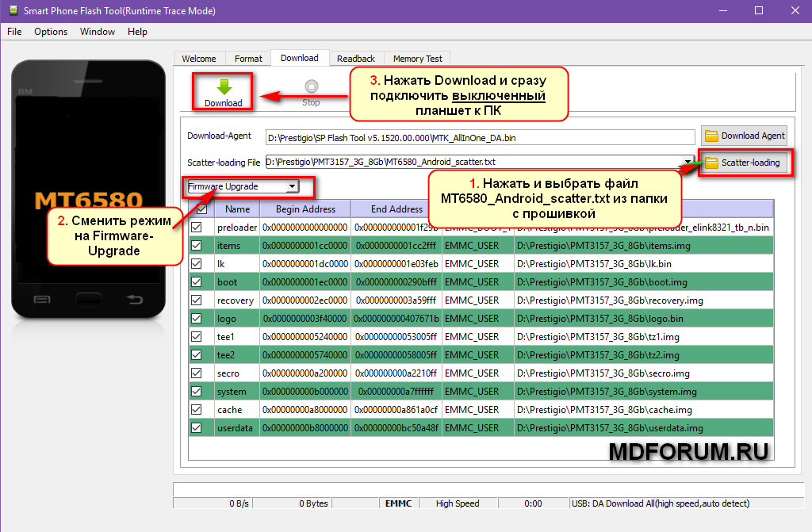Uncheck the lk partition checkbox
This screenshot has height=532, width=812.
[x=197, y=264]
